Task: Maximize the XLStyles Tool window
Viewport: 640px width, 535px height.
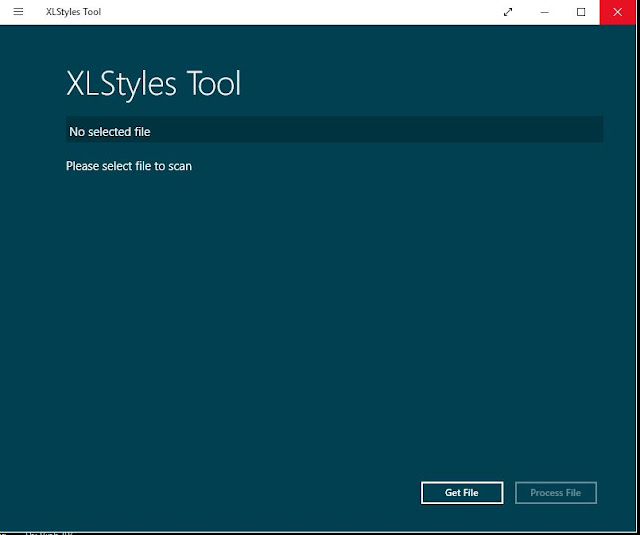Action: point(581,12)
